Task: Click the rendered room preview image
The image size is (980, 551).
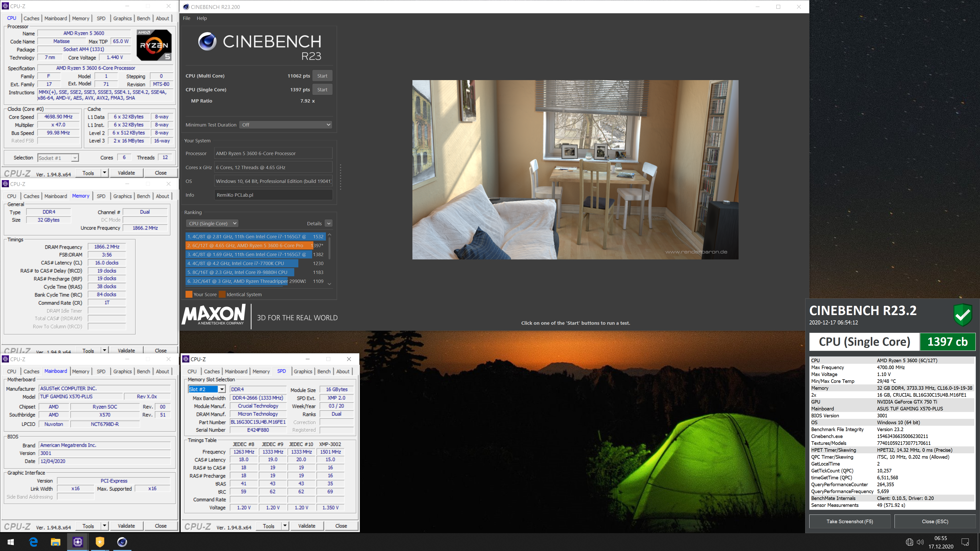Action: (x=575, y=170)
